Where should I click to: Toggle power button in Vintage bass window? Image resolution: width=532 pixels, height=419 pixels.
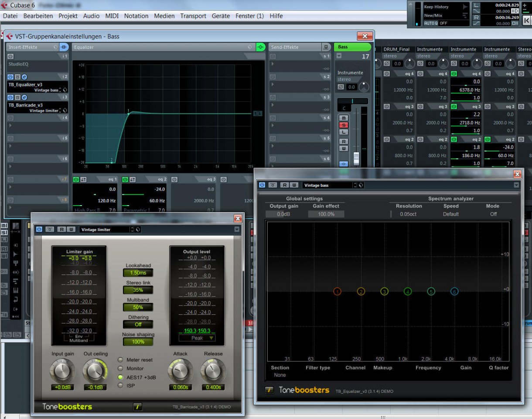point(262,185)
